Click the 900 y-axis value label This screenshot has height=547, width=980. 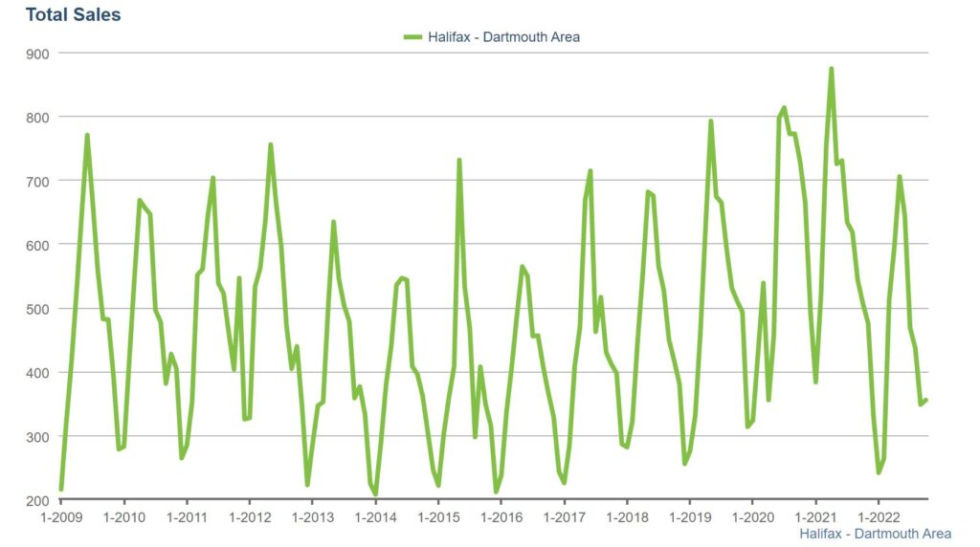37,54
